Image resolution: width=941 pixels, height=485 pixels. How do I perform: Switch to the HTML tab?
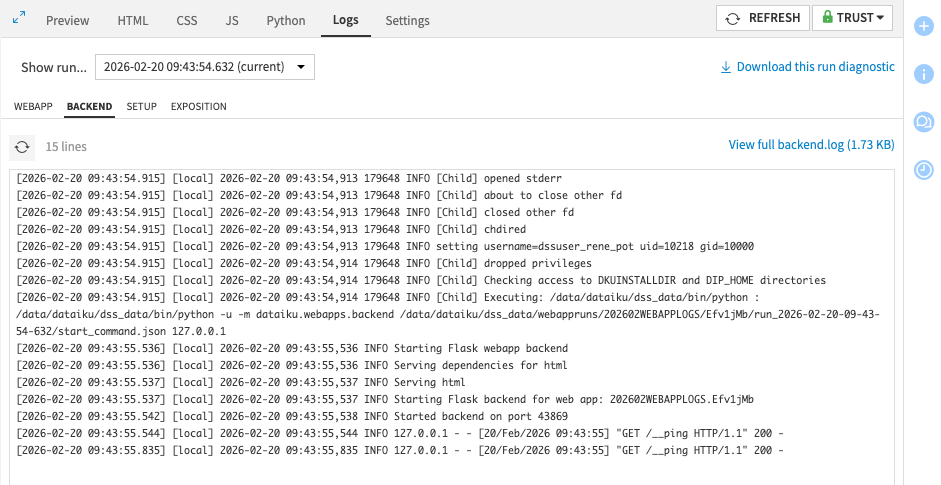[x=133, y=20]
